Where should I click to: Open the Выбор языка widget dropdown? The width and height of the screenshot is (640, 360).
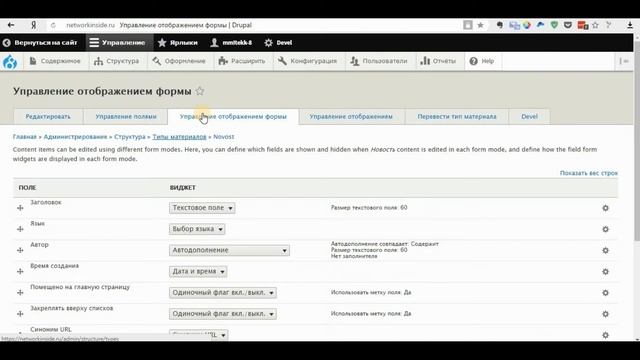point(197,229)
